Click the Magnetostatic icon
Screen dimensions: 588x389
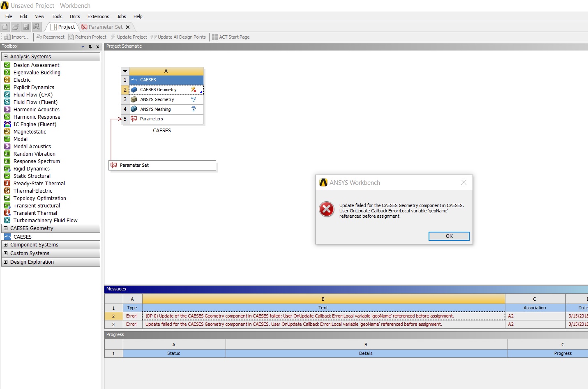click(x=7, y=131)
